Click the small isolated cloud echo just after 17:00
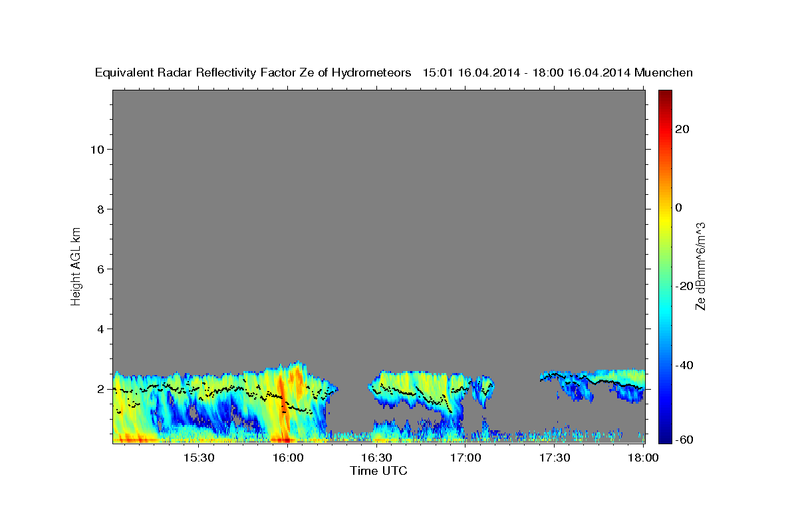Viewport: 798px width, 532px height. (483, 389)
